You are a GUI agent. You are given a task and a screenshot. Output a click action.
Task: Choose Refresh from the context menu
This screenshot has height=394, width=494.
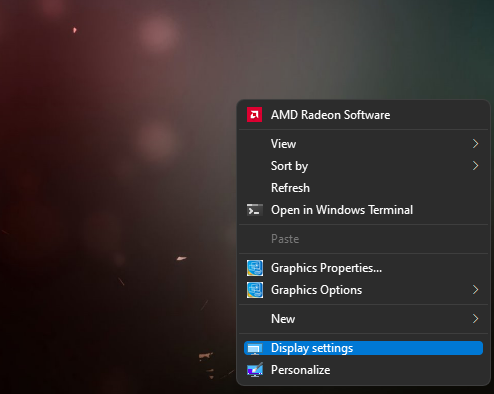click(363, 188)
